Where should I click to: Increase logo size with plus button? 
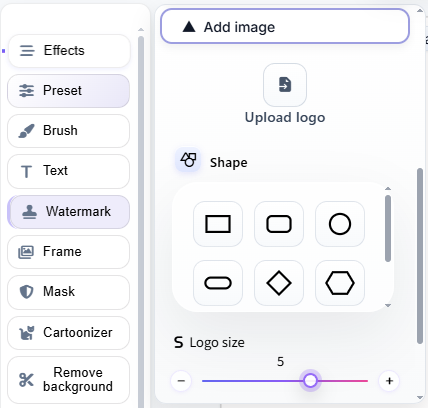click(389, 381)
